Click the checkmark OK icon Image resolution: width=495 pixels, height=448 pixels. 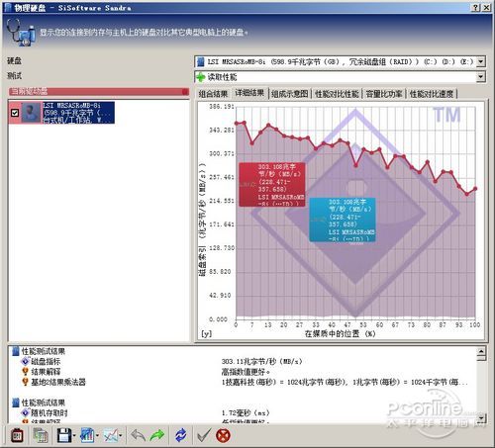[204, 435]
